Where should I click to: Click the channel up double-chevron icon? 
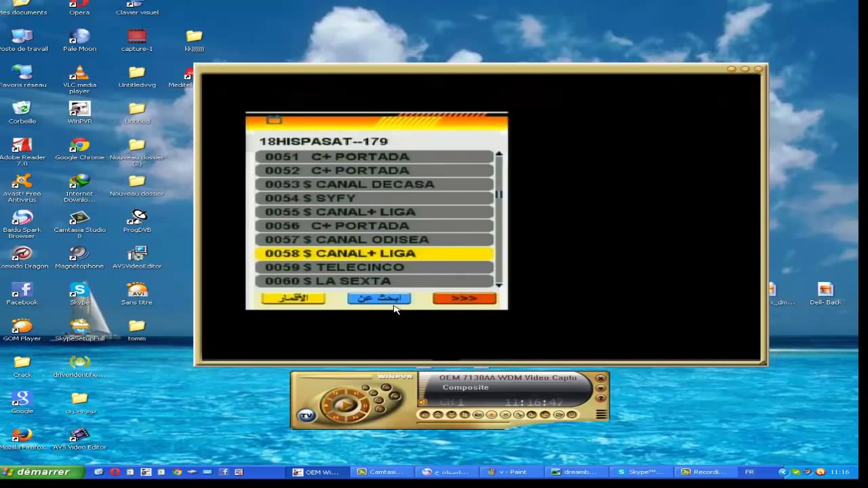tap(438, 415)
